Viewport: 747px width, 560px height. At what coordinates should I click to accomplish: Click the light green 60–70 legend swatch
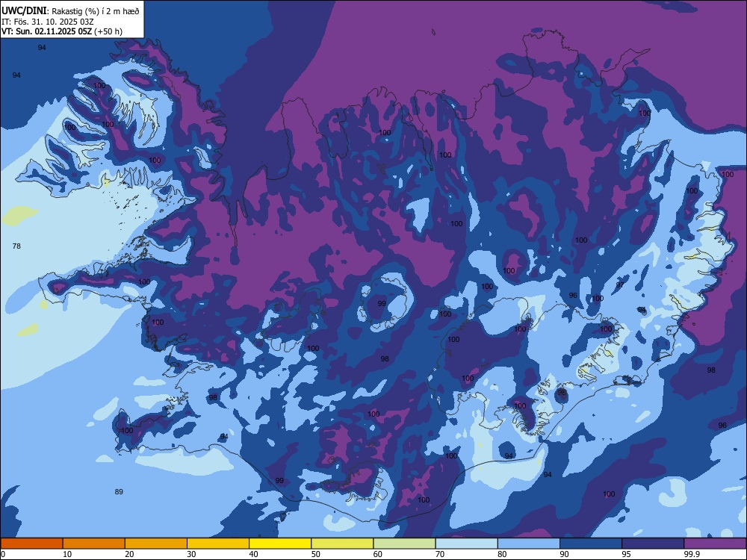coord(404,544)
